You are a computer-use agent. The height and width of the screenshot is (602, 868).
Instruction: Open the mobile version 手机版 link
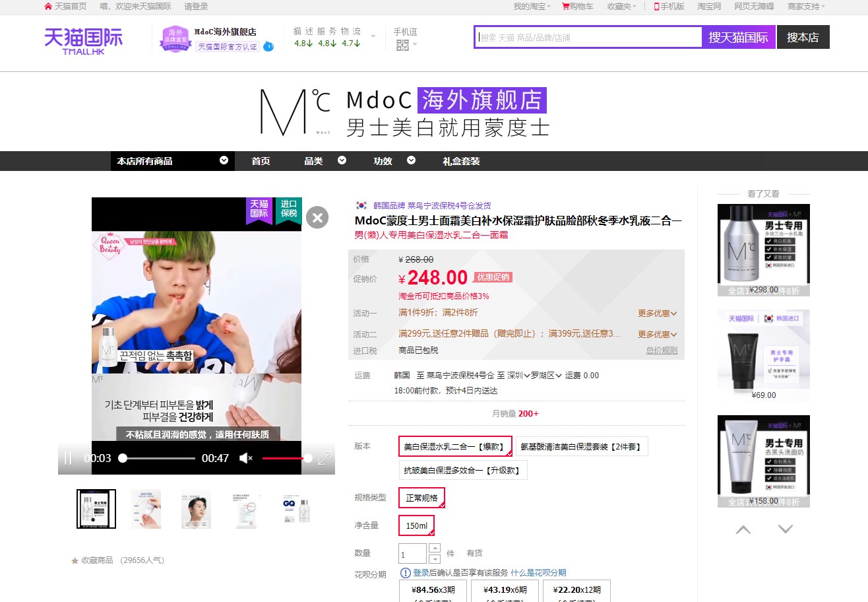coord(669,6)
